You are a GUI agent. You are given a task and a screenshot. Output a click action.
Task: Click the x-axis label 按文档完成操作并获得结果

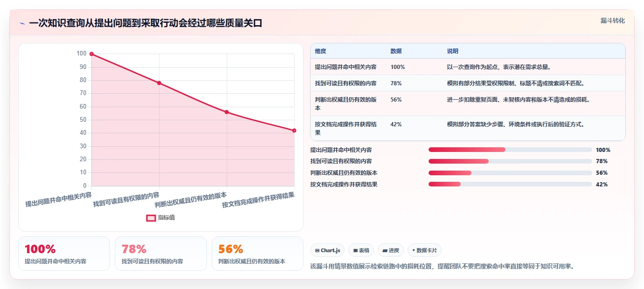(x=258, y=200)
